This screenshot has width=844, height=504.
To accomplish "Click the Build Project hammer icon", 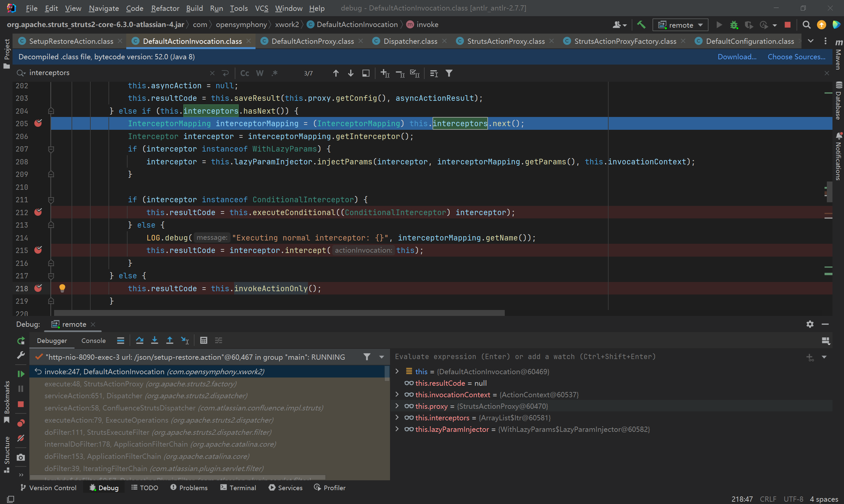I will [641, 25].
